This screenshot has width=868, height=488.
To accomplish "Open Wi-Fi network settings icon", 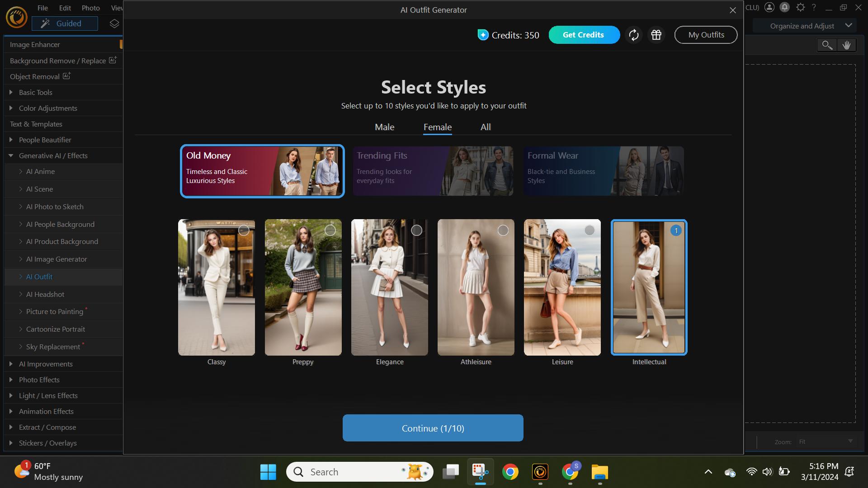I will click(751, 472).
